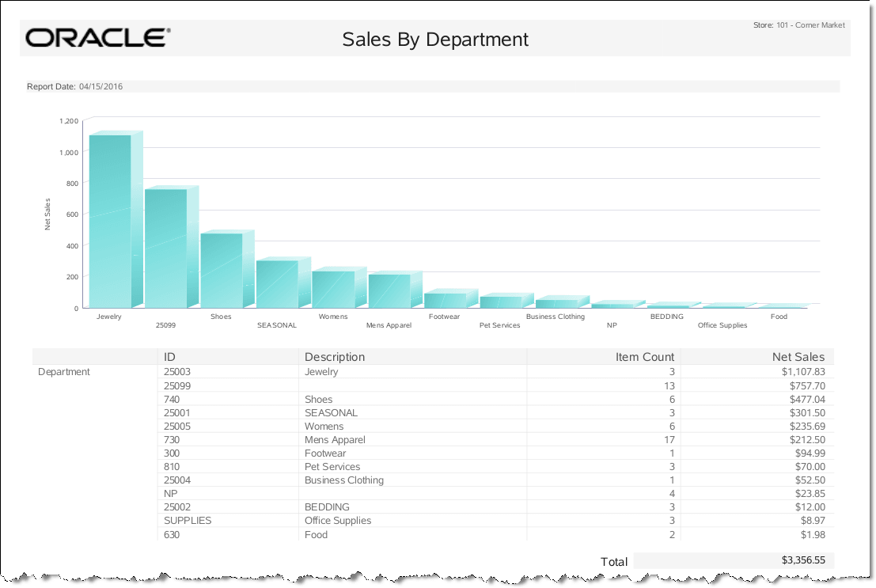Click the Business Clothing description cell
This screenshot has height=588, width=876.
[344, 480]
